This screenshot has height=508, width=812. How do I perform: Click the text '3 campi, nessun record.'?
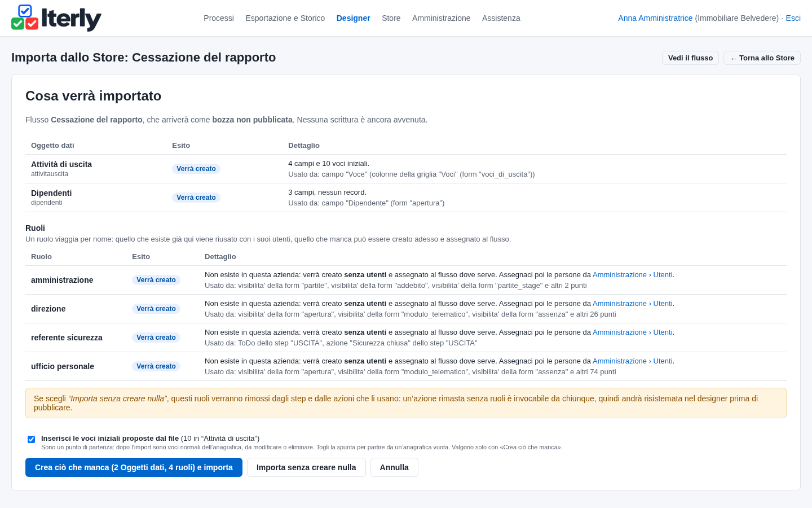(327, 192)
